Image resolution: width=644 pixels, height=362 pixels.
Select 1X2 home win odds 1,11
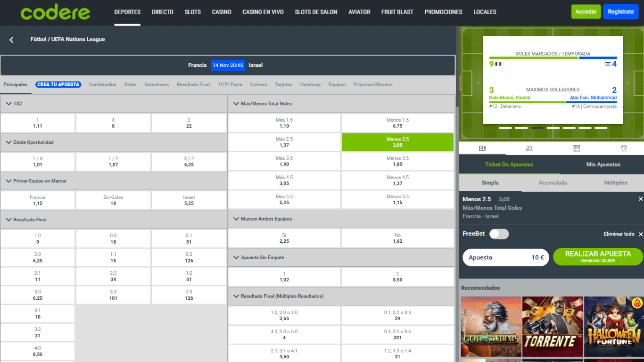38,123
